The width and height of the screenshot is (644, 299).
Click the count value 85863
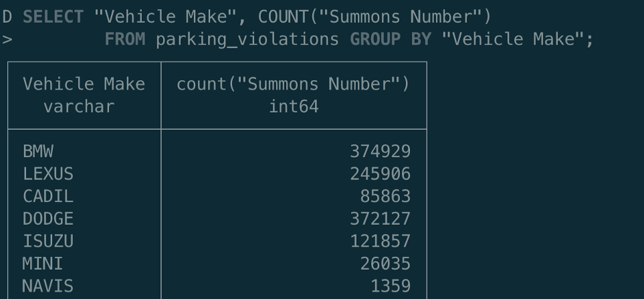385,196
